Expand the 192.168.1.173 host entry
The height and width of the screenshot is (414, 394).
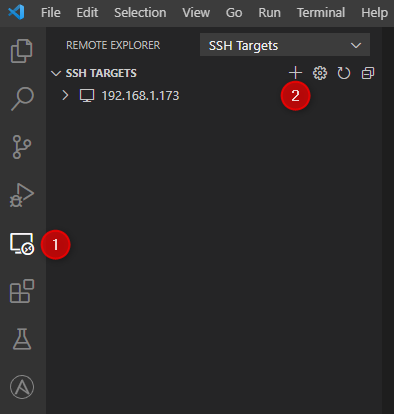[65, 96]
